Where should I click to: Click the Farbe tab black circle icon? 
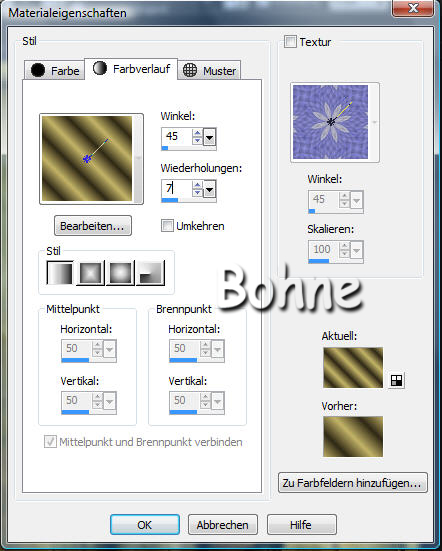[x=38, y=70]
